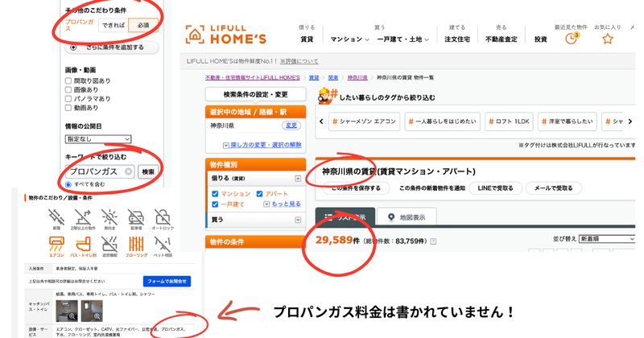Image resolution: width=644 pixels, height=338 pixels.
Task: Switch to the 地図表示 tab
Action: tap(407, 216)
